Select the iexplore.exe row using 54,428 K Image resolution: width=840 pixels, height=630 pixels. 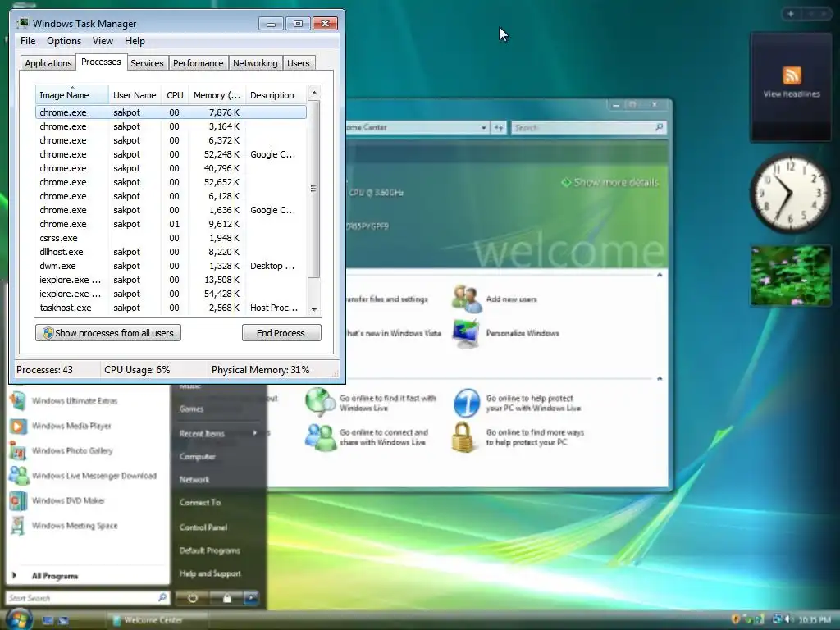click(171, 294)
